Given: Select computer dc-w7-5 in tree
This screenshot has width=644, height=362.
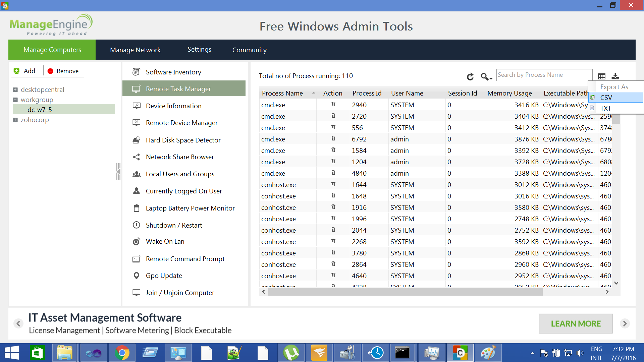Looking at the screenshot, I should point(64,109).
